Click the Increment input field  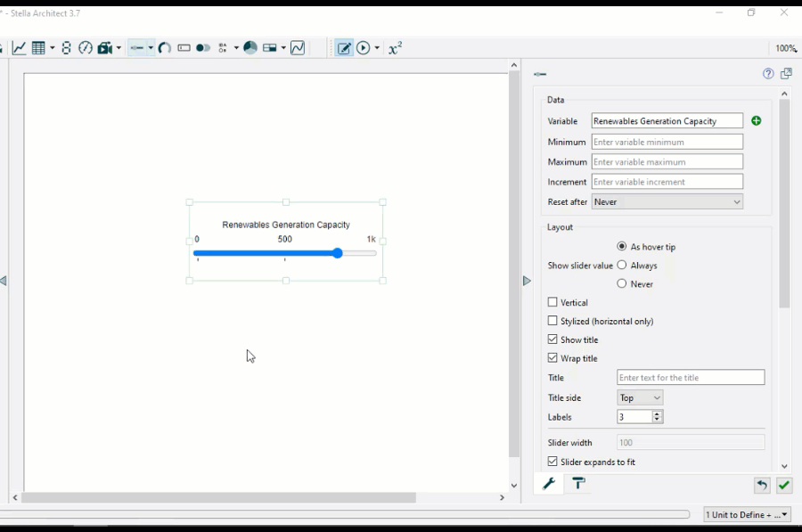[x=667, y=182]
